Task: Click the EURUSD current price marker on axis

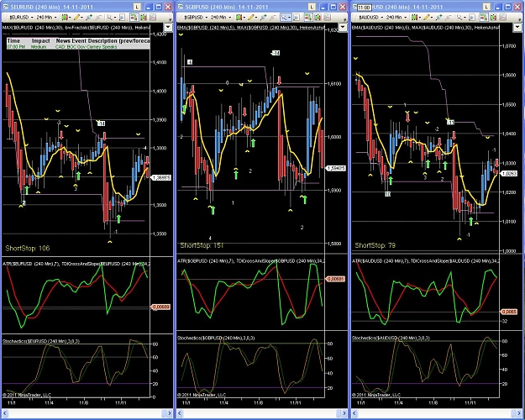Action: click(161, 178)
